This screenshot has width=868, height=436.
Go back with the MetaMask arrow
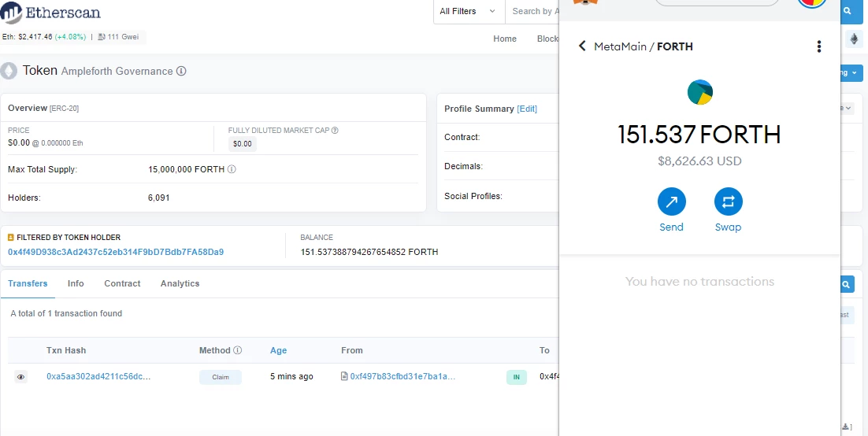coord(582,46)
